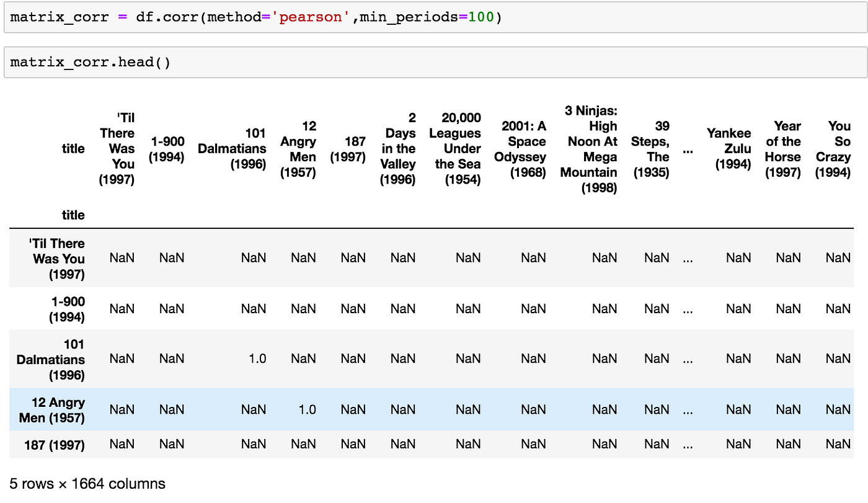Select the 187 (1997) column header
The image size is (868, 503).
point(348,149)
